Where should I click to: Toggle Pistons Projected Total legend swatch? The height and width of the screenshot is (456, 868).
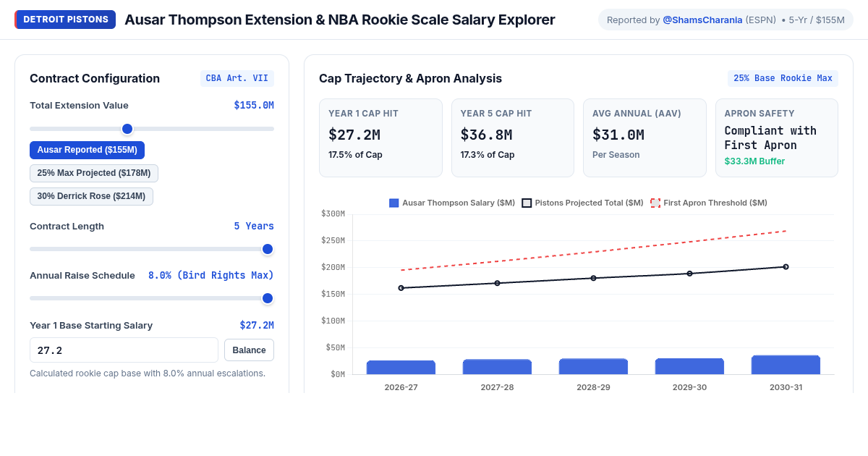(527, 203)
